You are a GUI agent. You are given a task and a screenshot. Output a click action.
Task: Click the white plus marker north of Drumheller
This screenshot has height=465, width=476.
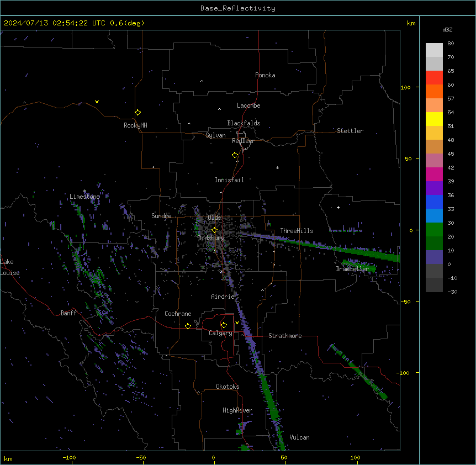pos(338,207)
